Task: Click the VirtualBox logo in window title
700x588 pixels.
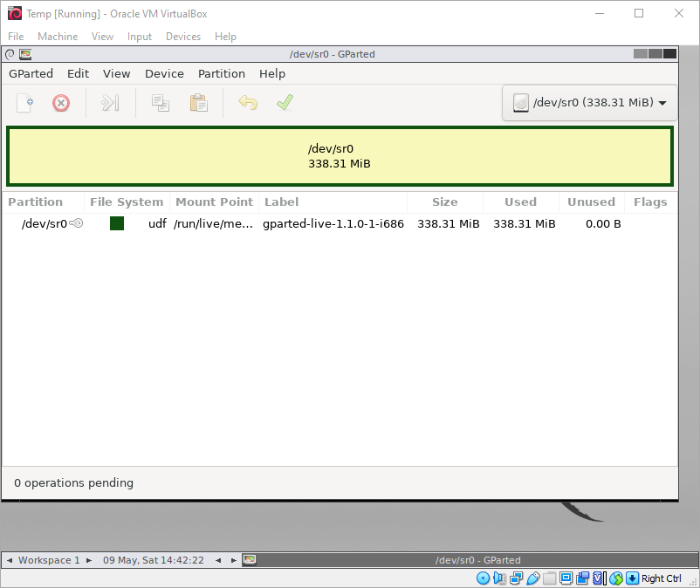Action: 15,13
